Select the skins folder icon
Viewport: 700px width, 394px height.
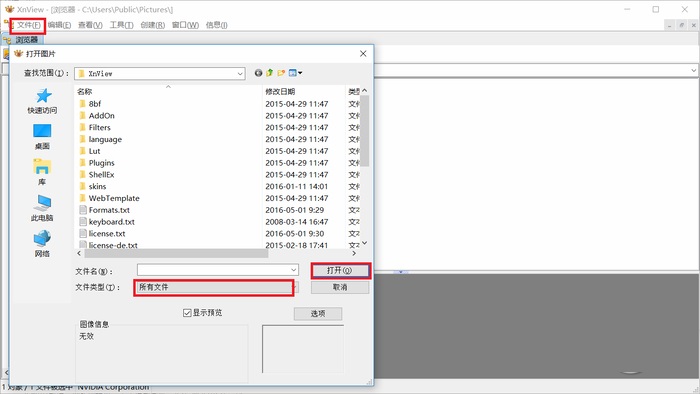(x=83, y=186)
